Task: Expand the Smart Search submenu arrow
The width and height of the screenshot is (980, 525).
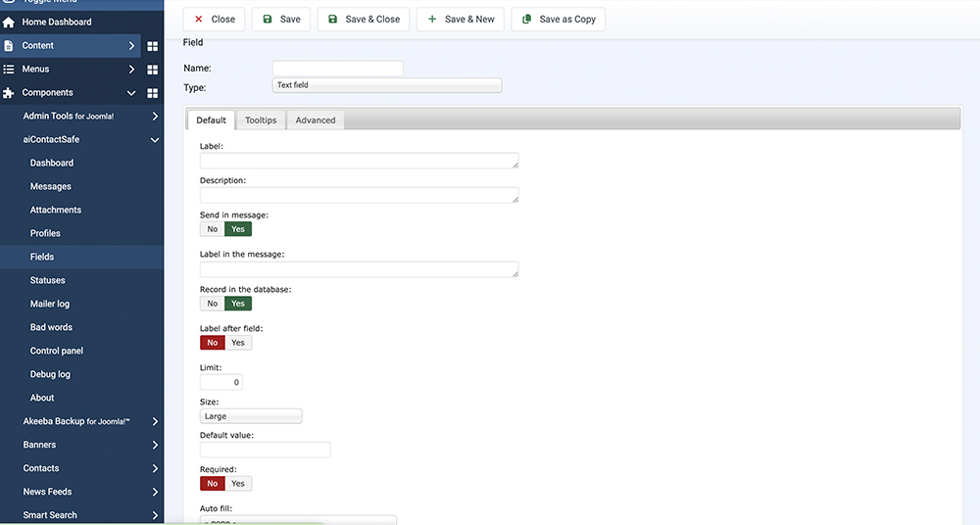Action: point(155,515)
